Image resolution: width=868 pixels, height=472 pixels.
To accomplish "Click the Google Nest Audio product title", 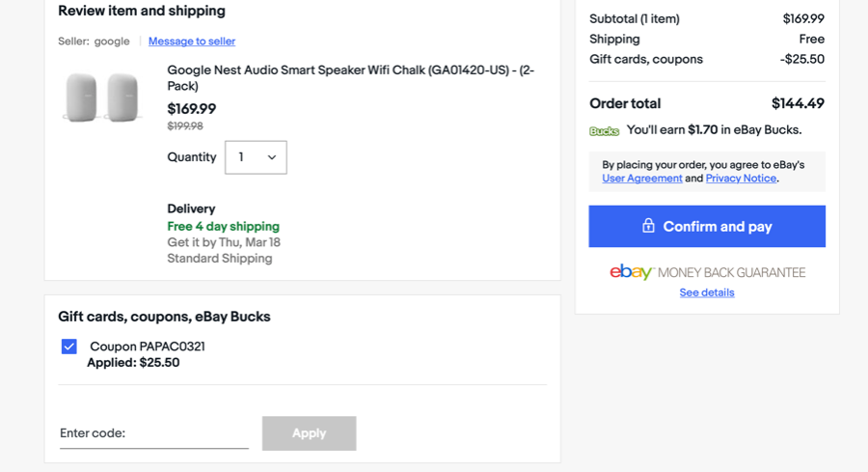I will (350, 78).
